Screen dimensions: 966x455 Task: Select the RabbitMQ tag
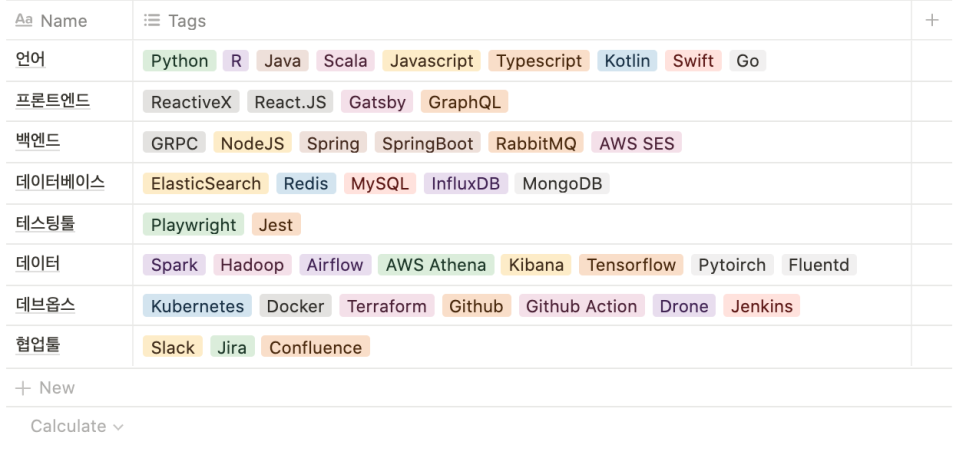[536, 143]
